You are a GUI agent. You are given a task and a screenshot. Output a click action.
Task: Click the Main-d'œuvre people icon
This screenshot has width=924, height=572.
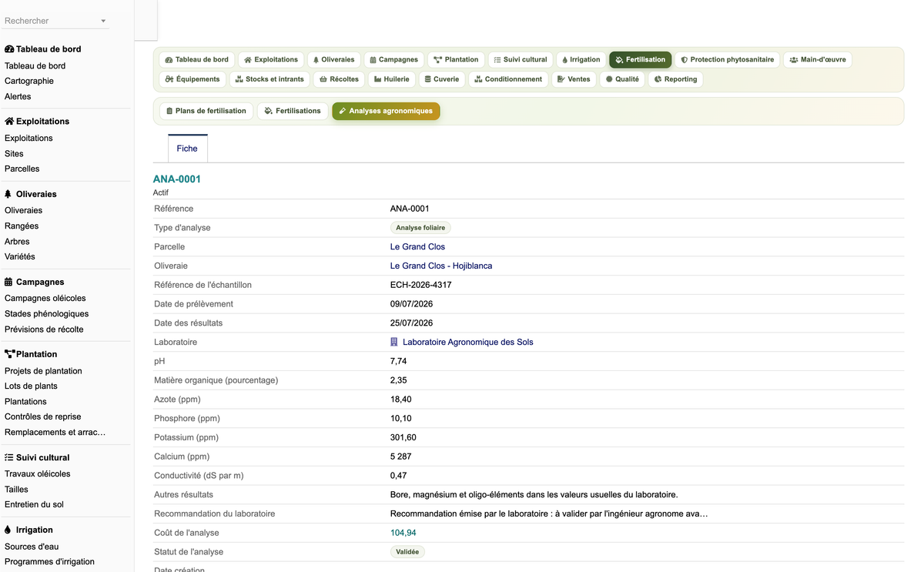pos(794,60)
